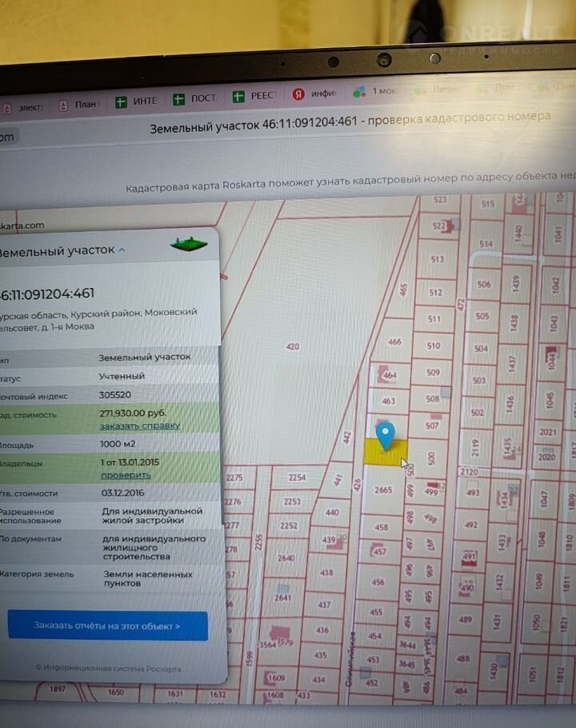Click the colorful icon on the 1 мок tab
Screen dimensions: 576x728
tap(359, 92)
